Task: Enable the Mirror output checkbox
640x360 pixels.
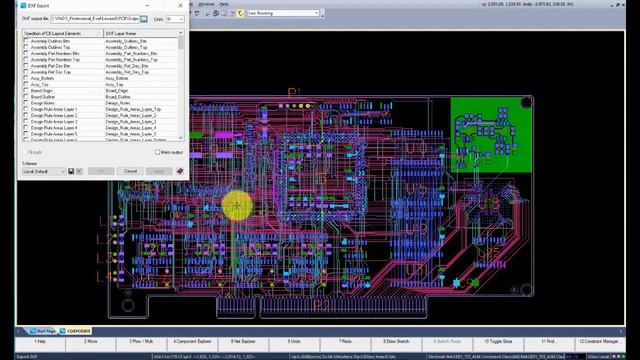Action: 157,152
